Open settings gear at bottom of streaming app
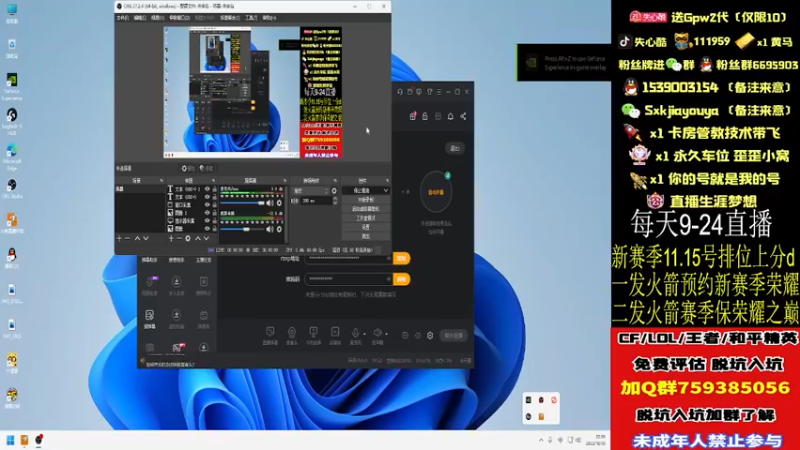 [430, 335]
